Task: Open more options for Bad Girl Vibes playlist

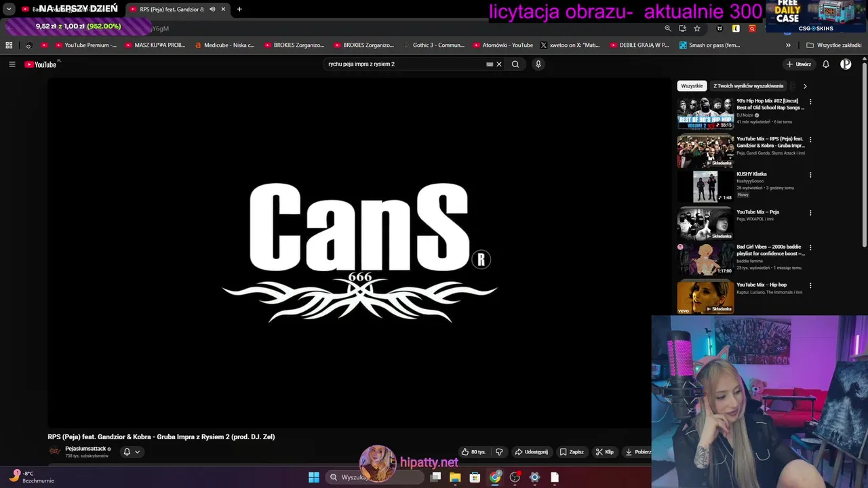Action: coord(810,248)
